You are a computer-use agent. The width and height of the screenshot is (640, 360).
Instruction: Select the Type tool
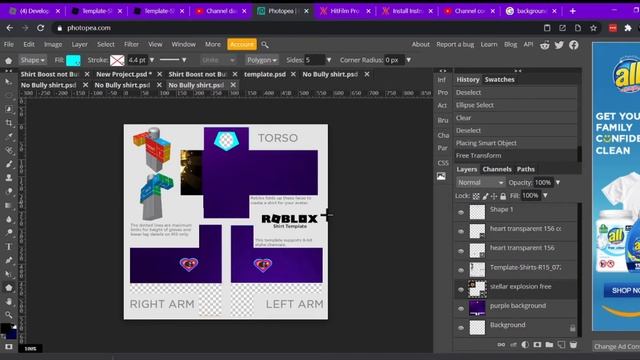click(x=9, y=247)
